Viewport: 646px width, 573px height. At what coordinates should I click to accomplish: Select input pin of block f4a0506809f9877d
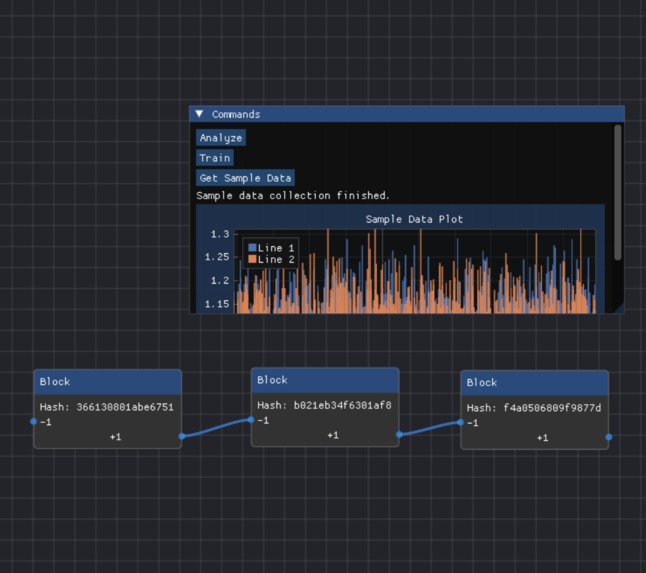point(460,422)
